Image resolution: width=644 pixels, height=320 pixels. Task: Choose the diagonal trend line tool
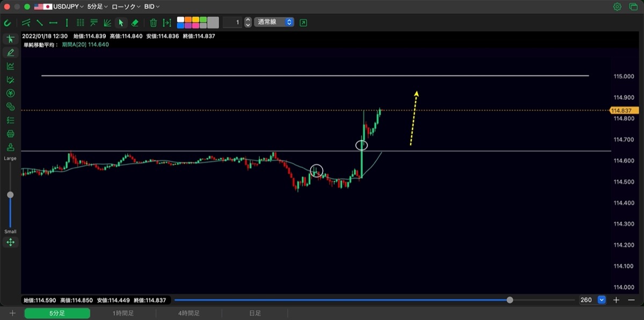(40, 23)
